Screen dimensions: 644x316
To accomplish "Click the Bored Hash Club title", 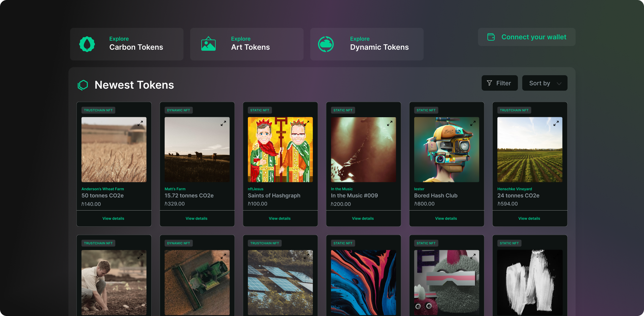I will pos(436,195).
